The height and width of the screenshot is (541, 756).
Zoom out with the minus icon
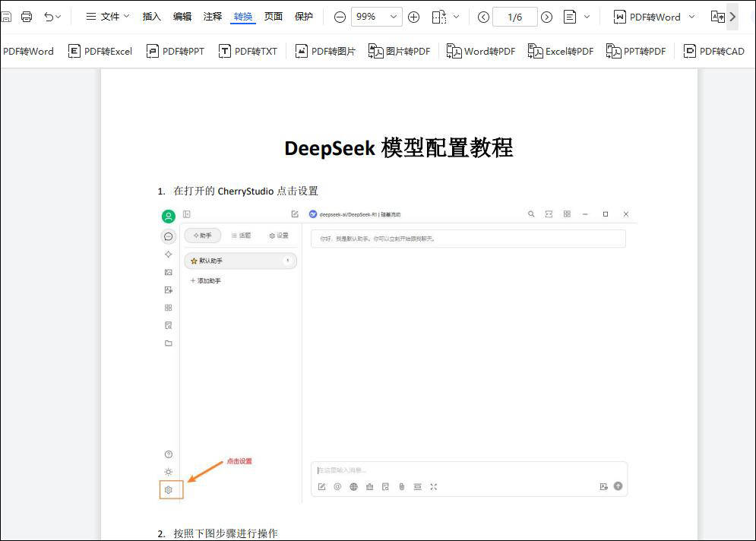(340, 17)
